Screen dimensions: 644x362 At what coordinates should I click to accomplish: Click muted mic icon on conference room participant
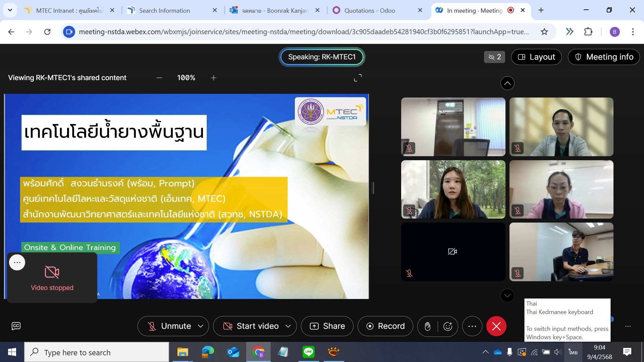pyautogui.click(x=518, y=273)
